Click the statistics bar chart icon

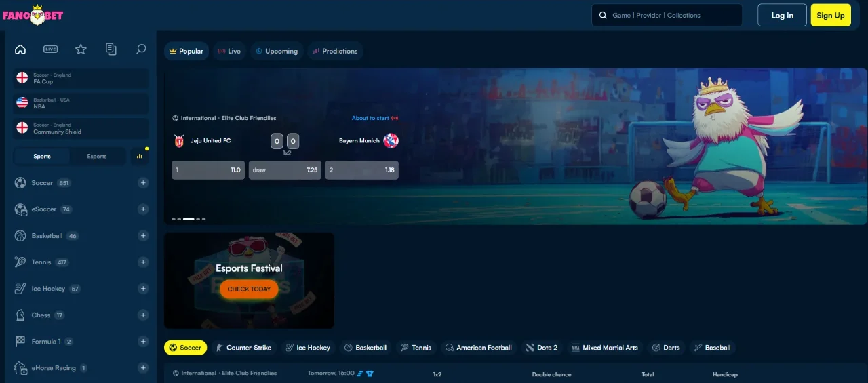[140, 156]
